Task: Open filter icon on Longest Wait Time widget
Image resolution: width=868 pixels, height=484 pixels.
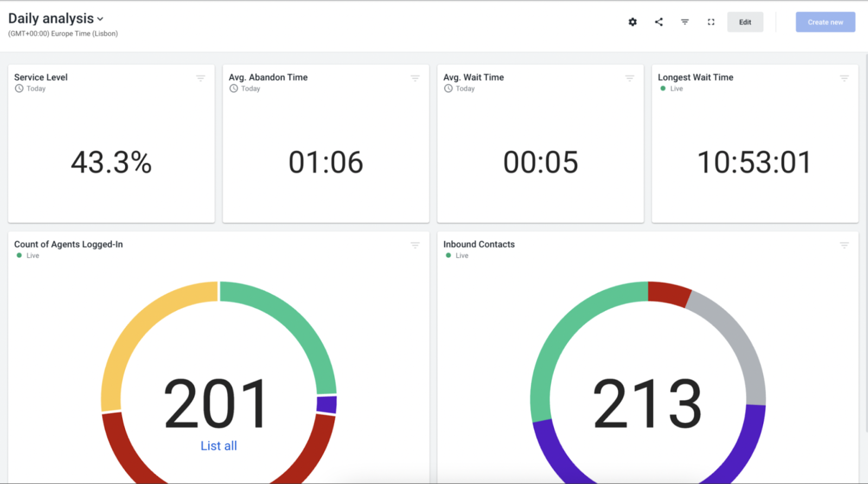Action: (844, 79)
